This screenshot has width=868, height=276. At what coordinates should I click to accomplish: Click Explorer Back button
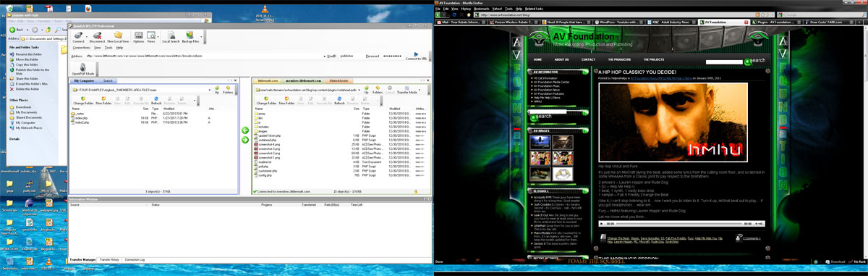[16, 30]
